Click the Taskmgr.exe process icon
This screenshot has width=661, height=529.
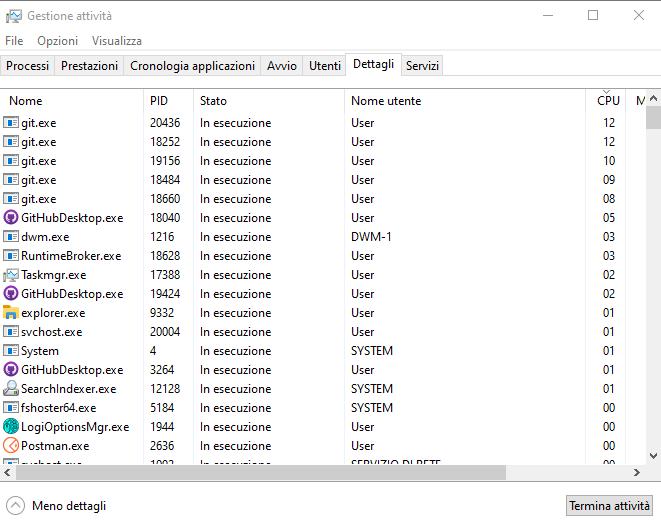tap(11, 275)
